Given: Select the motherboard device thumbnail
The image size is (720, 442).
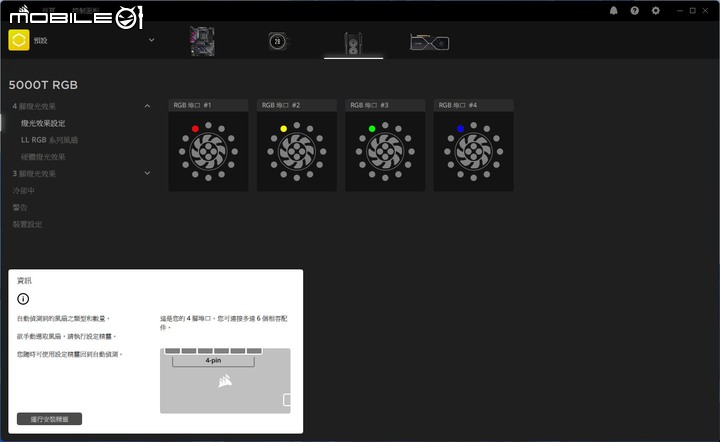Looking at the screenshot, I should click(202, 41).
